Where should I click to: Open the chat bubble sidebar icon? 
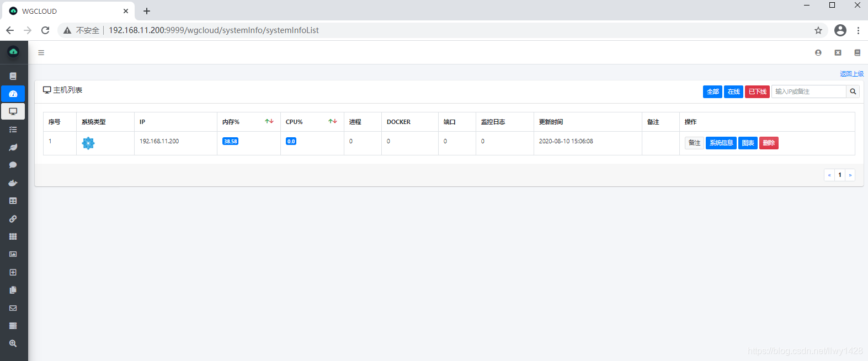[13, 165]
